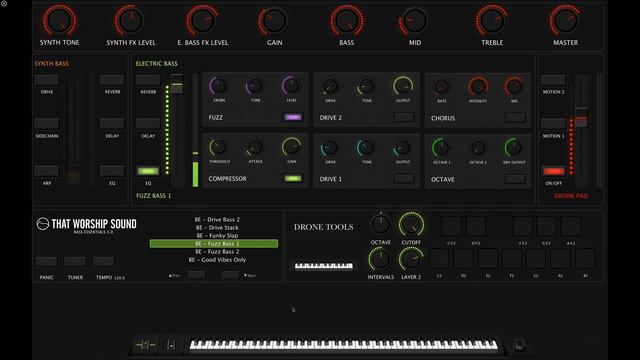Select the BE - Good Vibes Only preset
Image resolution: width=640 pixels, height=360 pixels.
tap(217, 260)
